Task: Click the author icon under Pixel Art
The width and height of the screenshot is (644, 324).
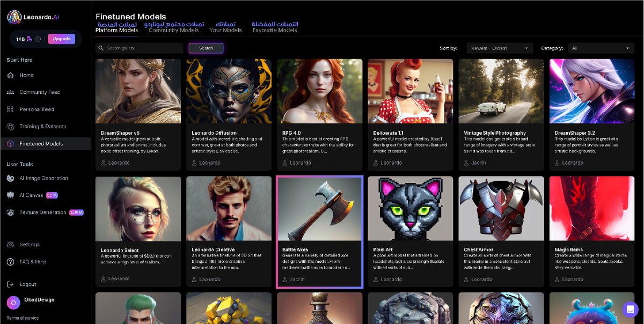Action: coord(376,279)
